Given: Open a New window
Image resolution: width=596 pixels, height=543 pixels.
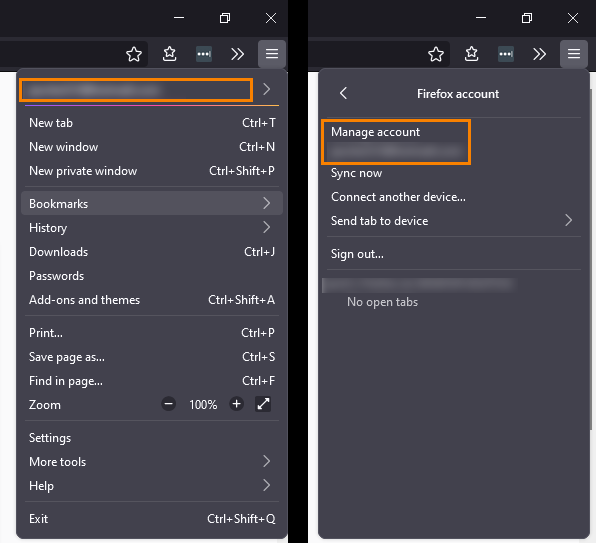Looking at the screenshot, I should 152,147.
